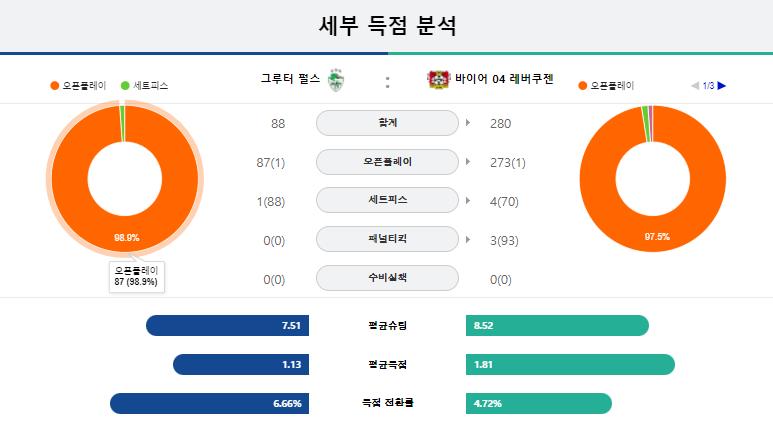Viewport: 773px width, 422px height.
Task: Toggle left chart green 세트피스 legend item
Action: (144, 86)
